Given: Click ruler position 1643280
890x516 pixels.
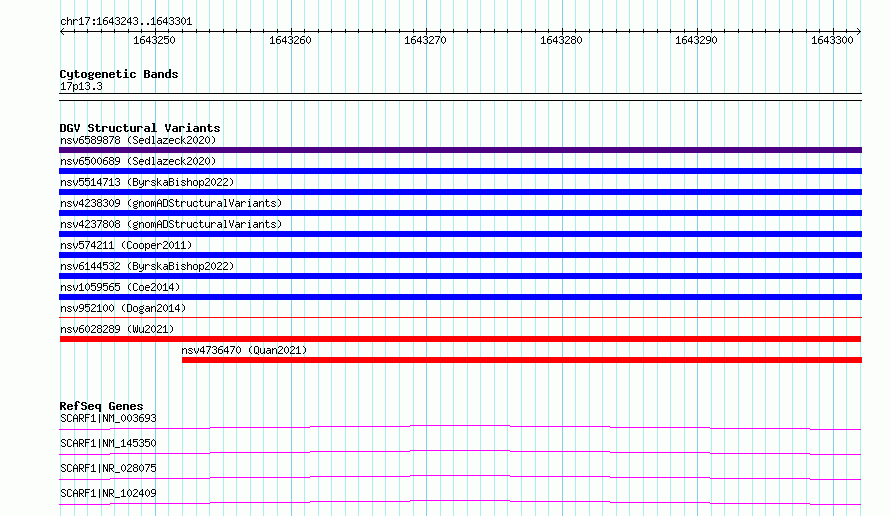Looking at the screenshot, I should 561,40.
